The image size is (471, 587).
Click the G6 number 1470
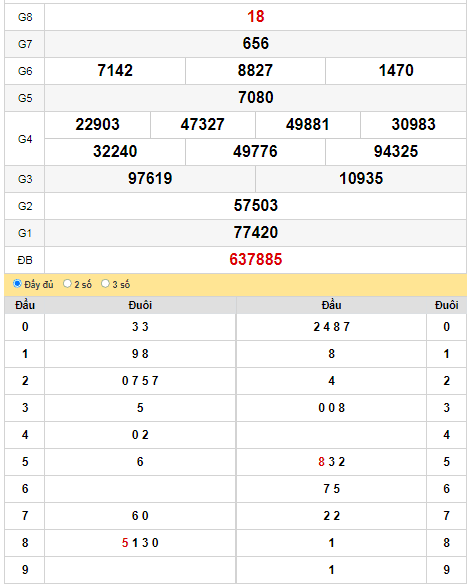pos(396,70)
